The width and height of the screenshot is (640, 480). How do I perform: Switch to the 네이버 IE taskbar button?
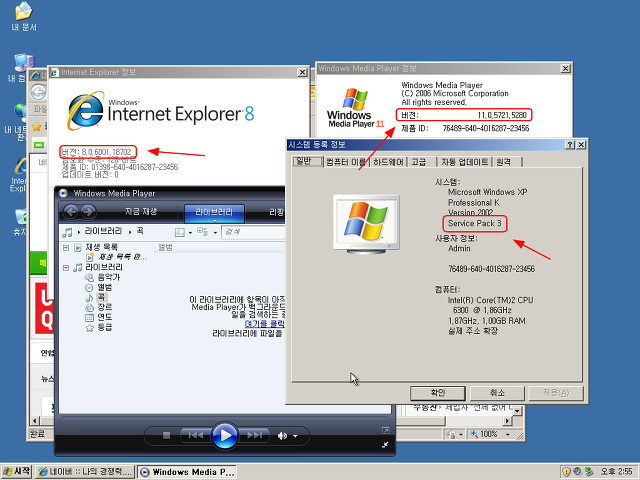click(x=85, y=472)
